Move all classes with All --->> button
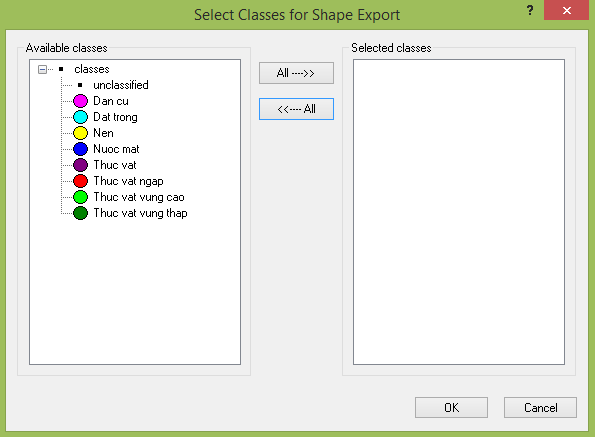Image resolution: width=595 pixels, height=437 pixels. pyautogui.click(x=296, y=73)
